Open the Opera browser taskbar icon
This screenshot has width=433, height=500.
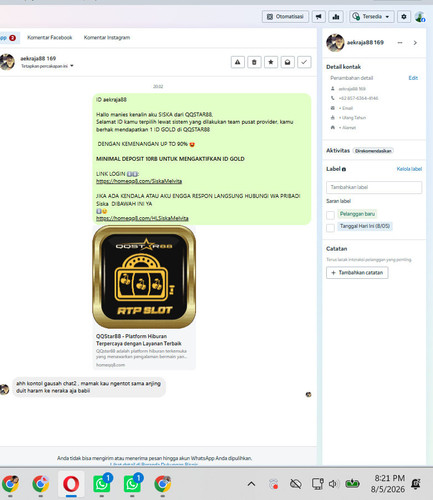click(71, 484)
